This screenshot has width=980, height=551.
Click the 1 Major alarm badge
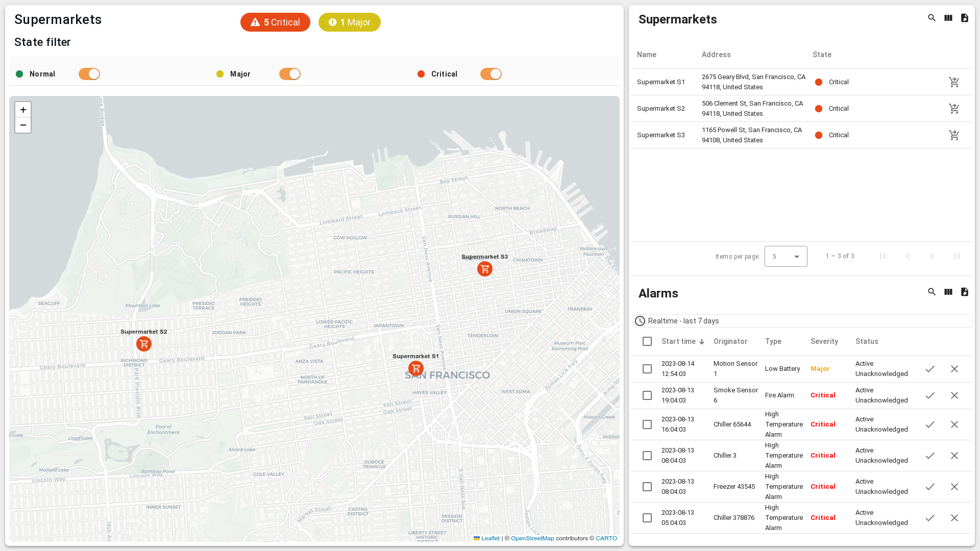349,22
